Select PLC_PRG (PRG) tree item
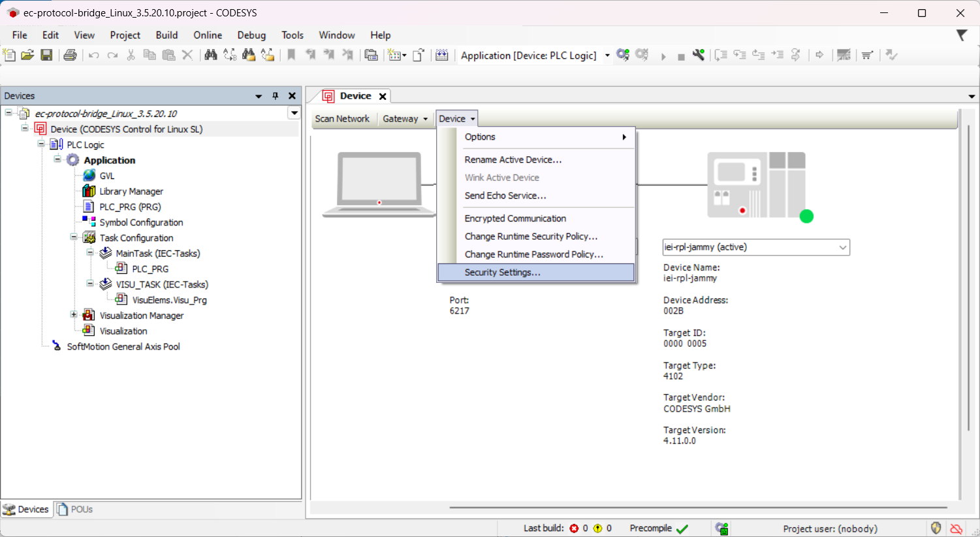 (130, 207)
